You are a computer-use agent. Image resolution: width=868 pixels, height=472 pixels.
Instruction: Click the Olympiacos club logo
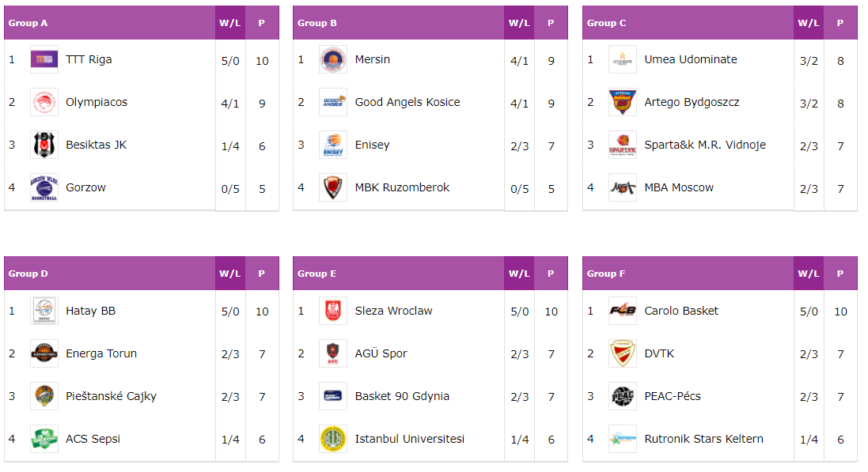pos(44,102)
